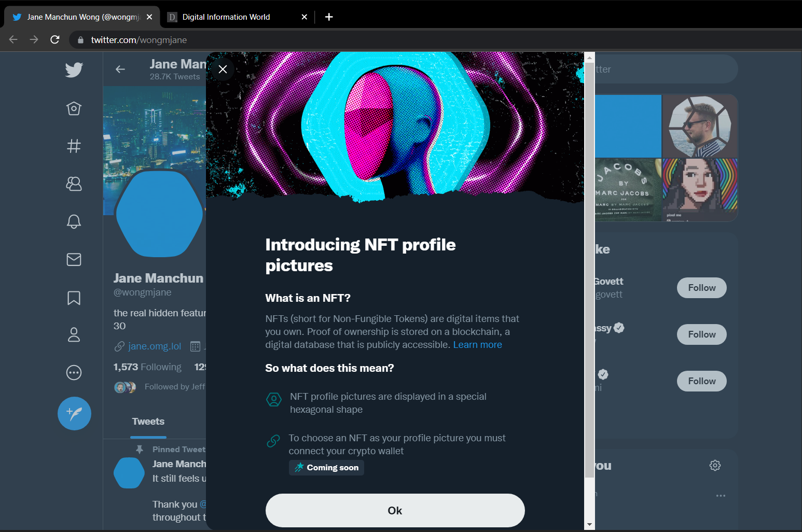Open the Profile person icon in the sidebar
Screen dimensions: 802x532
point(74,334)
